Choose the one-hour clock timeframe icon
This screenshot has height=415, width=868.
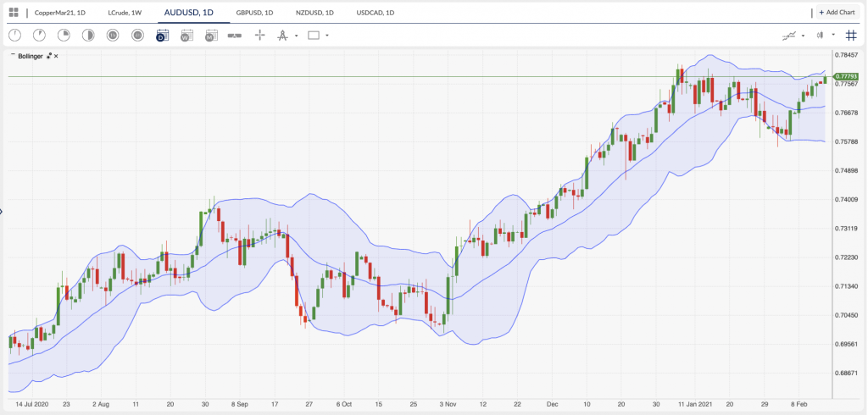[x=113, y=36]
